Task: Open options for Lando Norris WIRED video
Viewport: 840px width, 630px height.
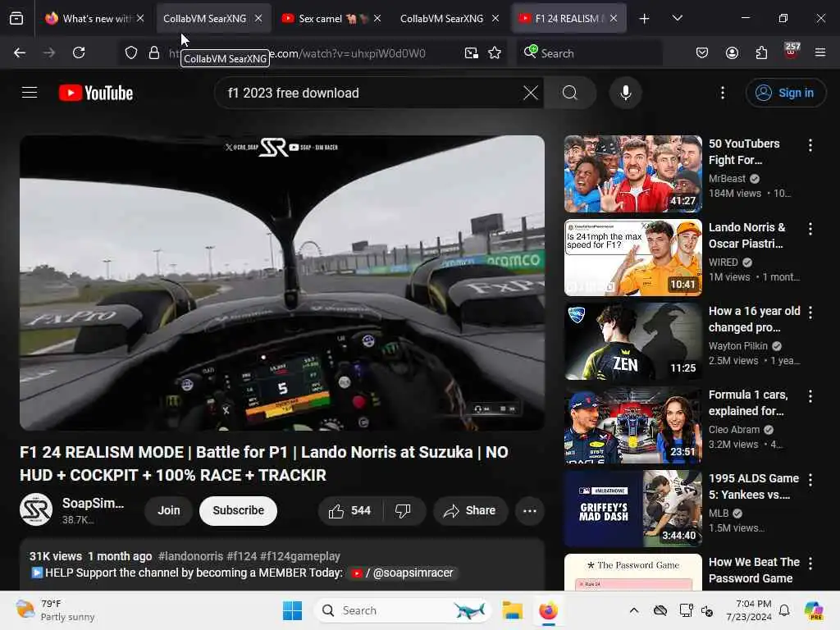Action: tap(810, 229)
